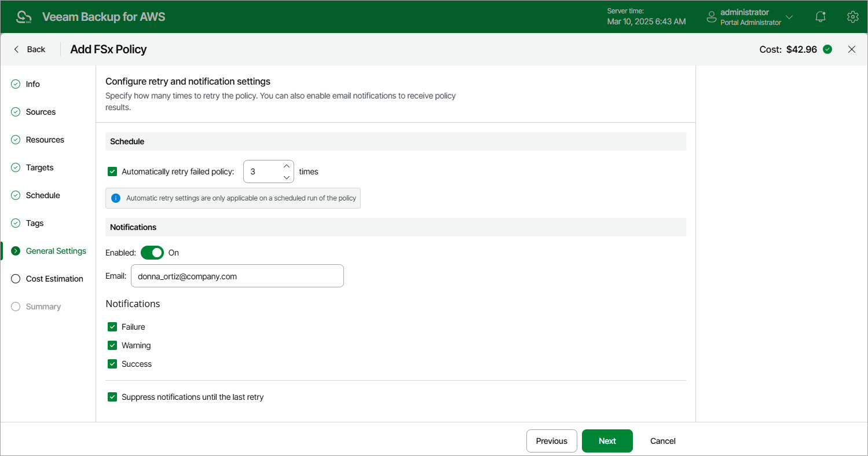This screenshot has height=456, width=868.
Task: Click the administrator profile icon
Action: [x=711, y=16]
